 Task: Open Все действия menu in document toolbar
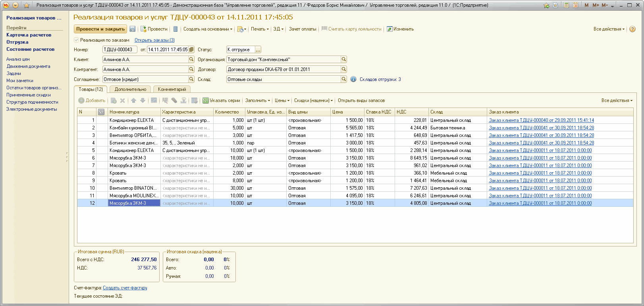pos(609,29)
